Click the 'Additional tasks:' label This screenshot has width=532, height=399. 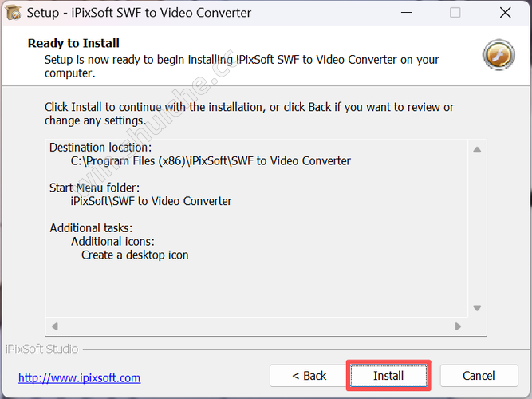tap(91, 228)
